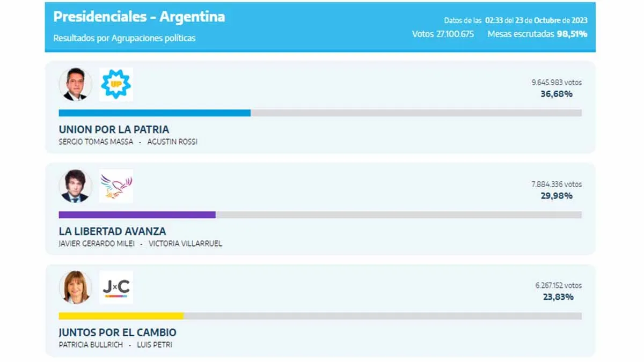Click the 29,98% result percentage
The width and height of the screenshot is (644, 362).
pos(557,196)
